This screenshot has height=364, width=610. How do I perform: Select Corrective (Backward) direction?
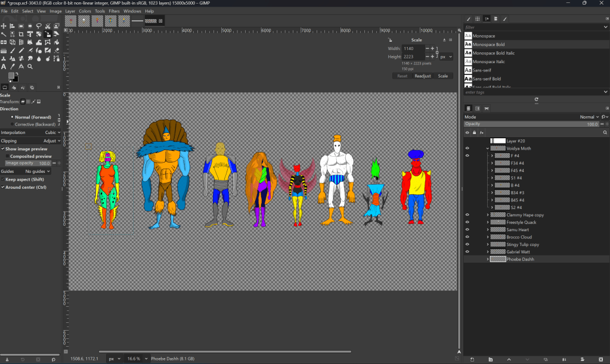12,125
